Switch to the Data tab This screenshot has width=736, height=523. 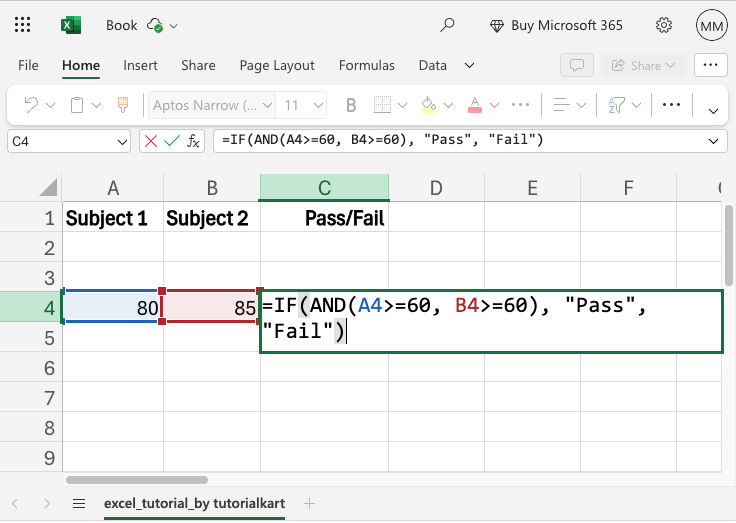tap(432, 65)
